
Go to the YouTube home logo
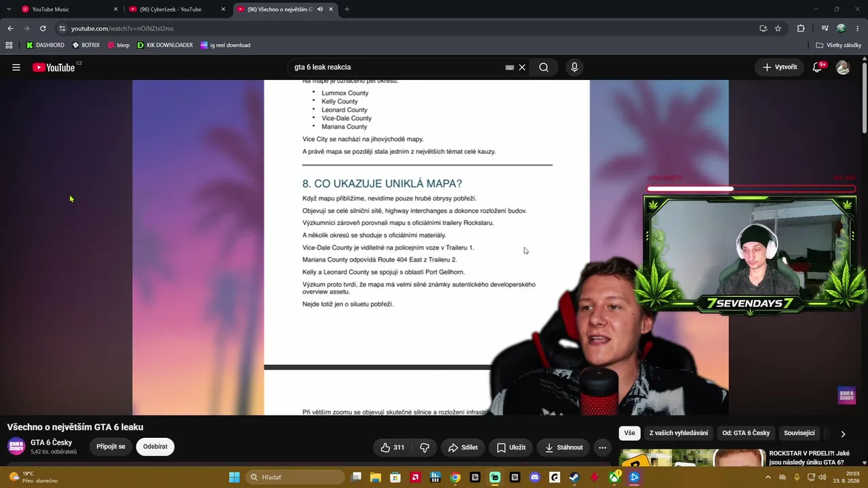(x=54, y=67)
